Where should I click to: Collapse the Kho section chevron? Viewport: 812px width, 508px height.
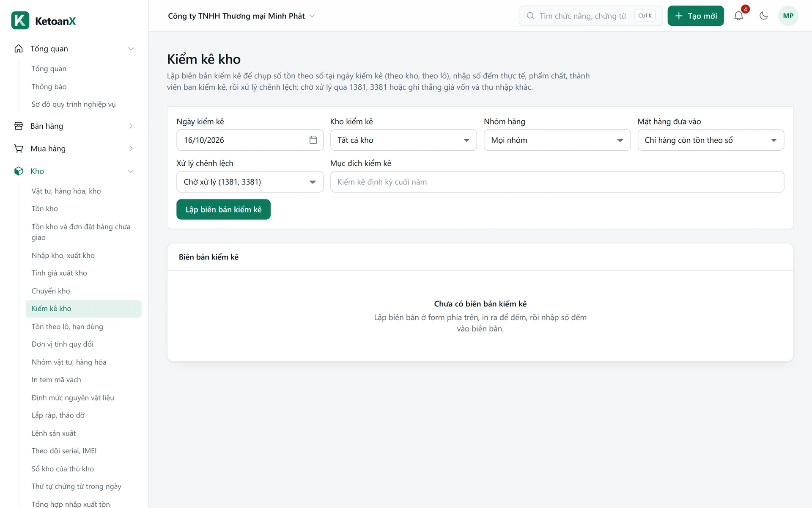(x=131, y=171)
